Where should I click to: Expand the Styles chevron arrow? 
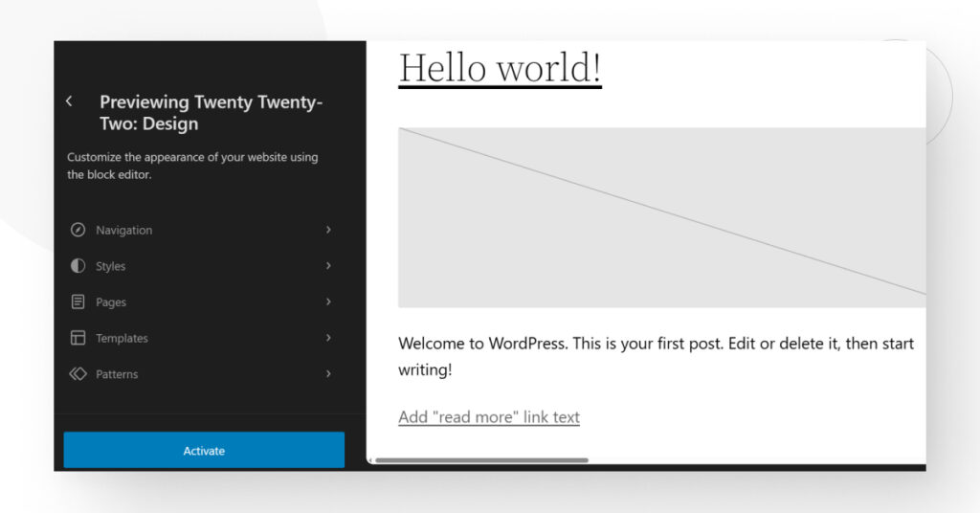328,265
